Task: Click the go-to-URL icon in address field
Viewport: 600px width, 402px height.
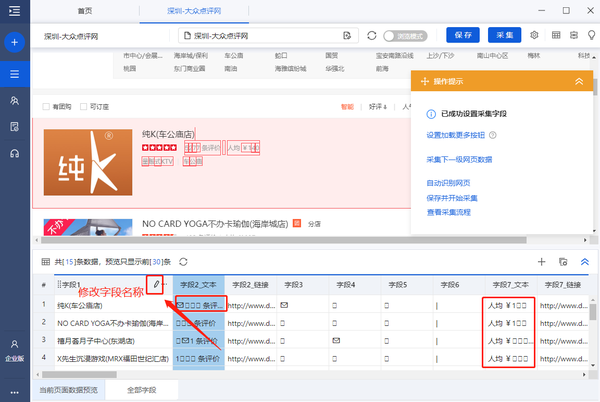Action: [x=347, y=36]
